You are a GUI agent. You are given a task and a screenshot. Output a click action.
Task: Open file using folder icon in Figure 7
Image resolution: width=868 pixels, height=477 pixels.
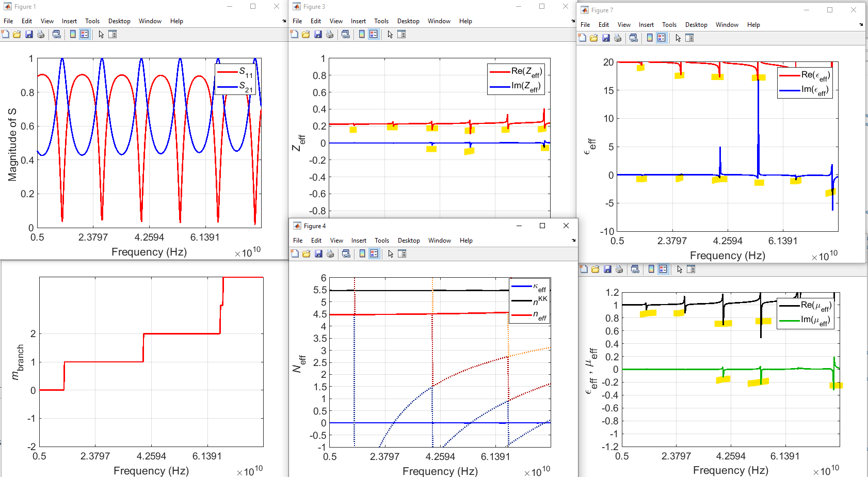(x=594, y=38)
